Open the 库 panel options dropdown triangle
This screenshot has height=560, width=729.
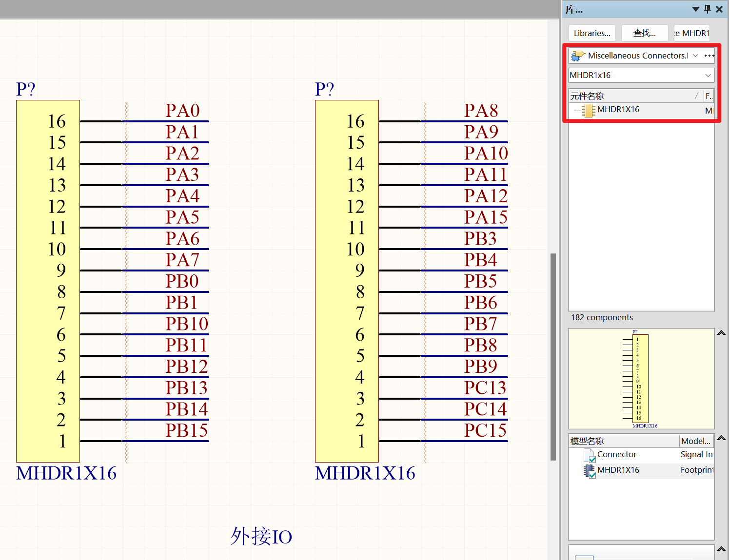pyautogui.click(x=696, y=9)
